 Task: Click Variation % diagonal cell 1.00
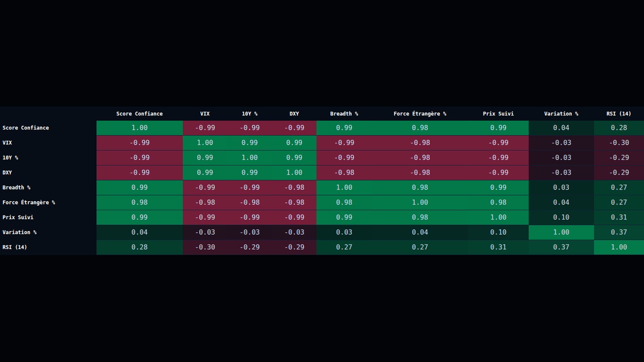pos(561,232)
